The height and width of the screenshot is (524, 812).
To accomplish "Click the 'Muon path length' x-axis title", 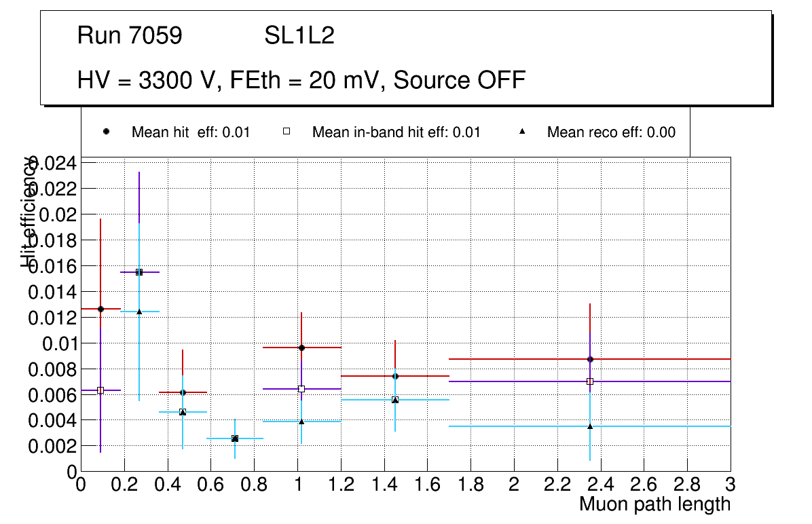I will click(654, 504).
